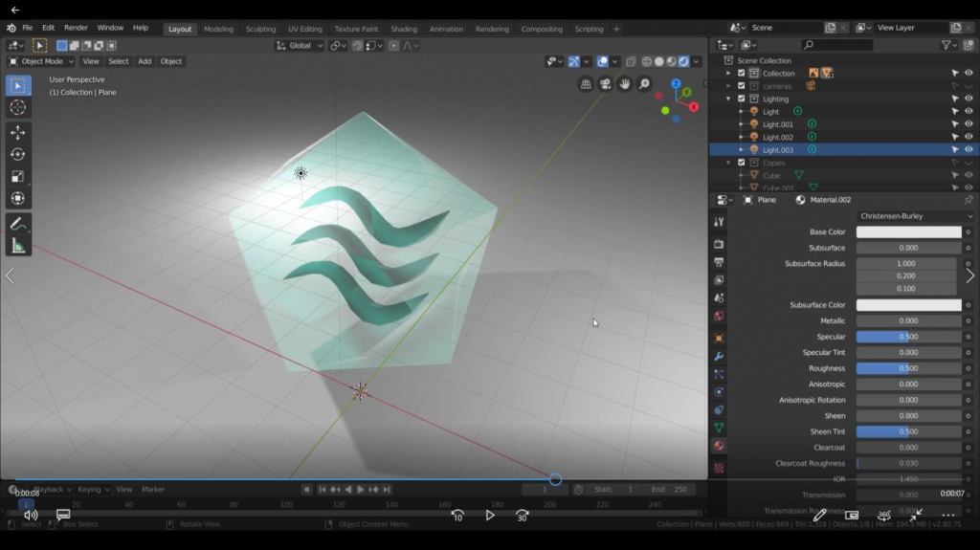Switch to the Modeling workspace tab

(x=218, y=29)
